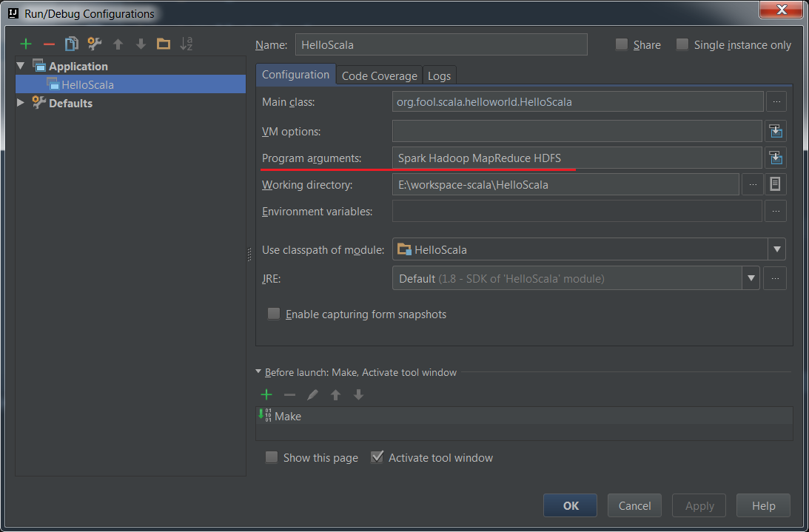
Task: Expand the VM options field
Action: tap(776, 131)
